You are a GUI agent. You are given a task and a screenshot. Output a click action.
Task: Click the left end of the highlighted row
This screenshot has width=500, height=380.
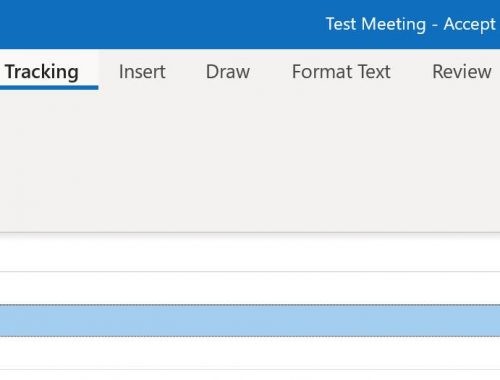pos(17,320)
